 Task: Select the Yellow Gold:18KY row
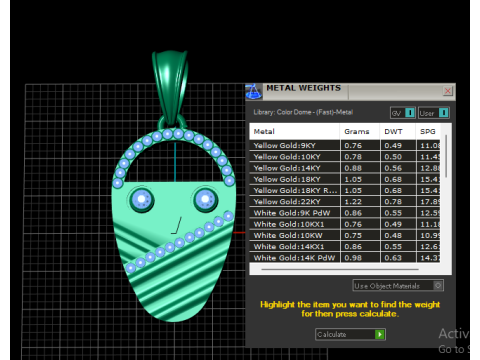pyautogui.click(x=345, y=179)
